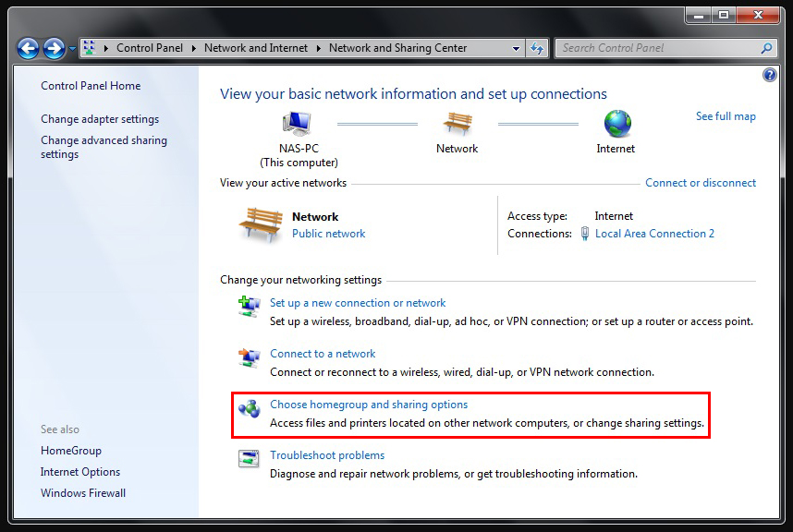Screen dimensions: 793x532
Task: Click the 'Access type:' label
Action: coord(537,216)
